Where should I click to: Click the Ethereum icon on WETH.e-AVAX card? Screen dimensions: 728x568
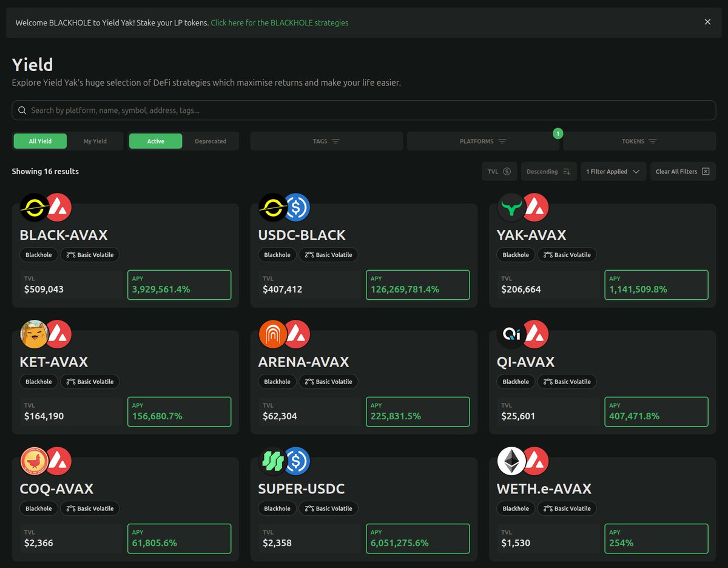point(511,461)
